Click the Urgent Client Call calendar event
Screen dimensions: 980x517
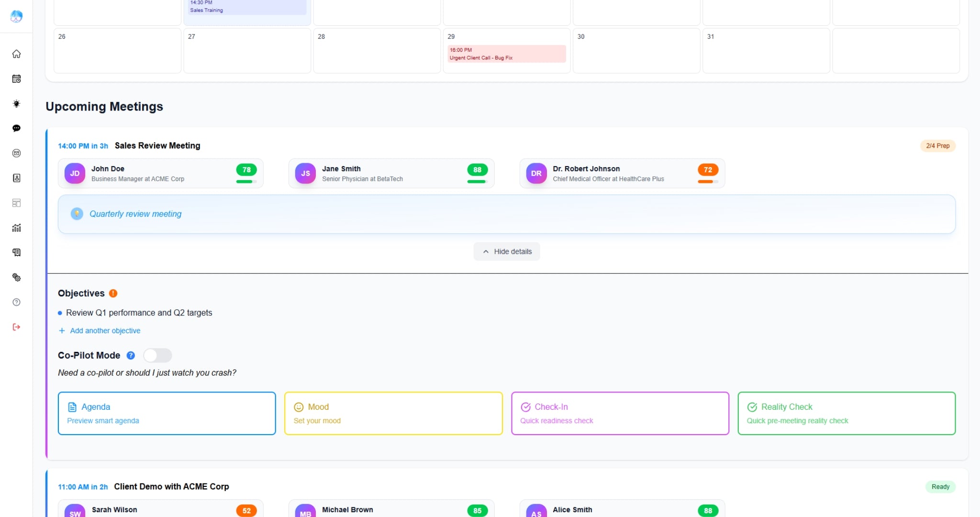(506, 54)
